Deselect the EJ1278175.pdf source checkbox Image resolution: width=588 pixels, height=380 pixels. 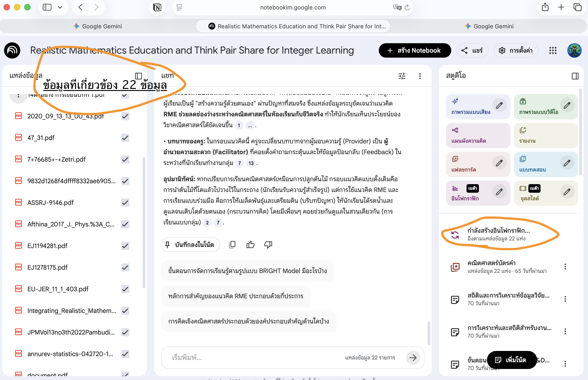point(125,267)
